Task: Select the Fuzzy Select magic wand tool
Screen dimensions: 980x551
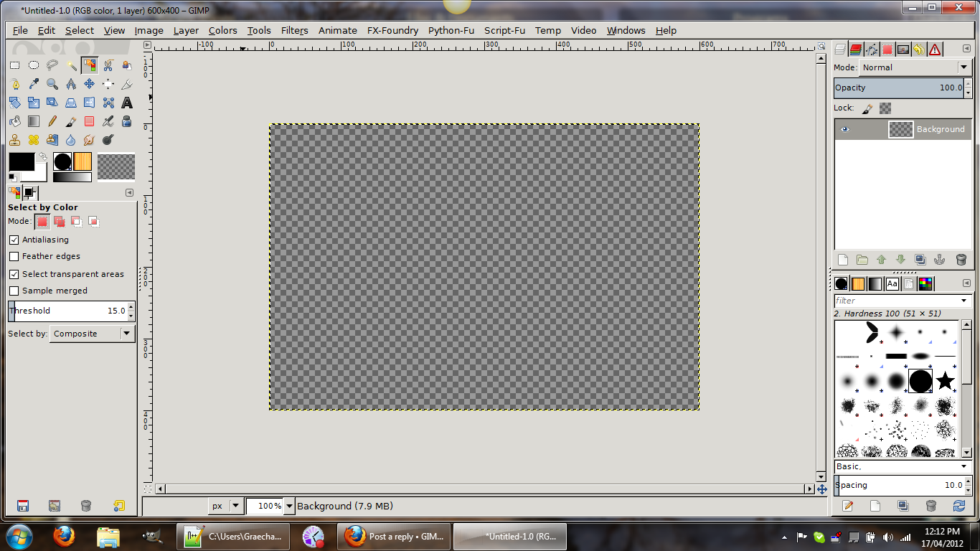Action: pos(71,65)
